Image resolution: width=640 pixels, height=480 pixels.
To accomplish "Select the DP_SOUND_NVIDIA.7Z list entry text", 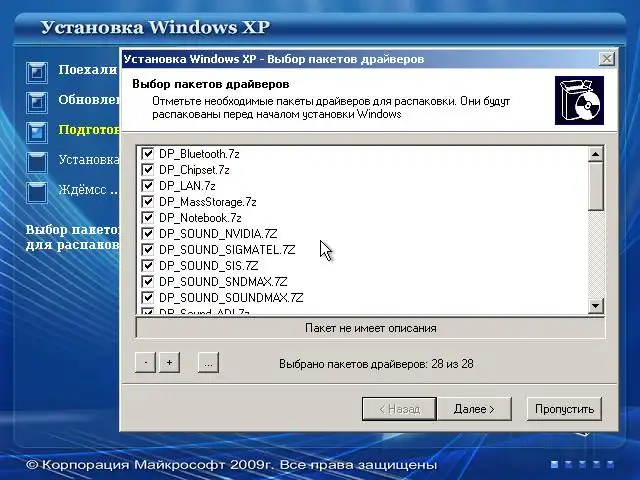I will point(218,233).
